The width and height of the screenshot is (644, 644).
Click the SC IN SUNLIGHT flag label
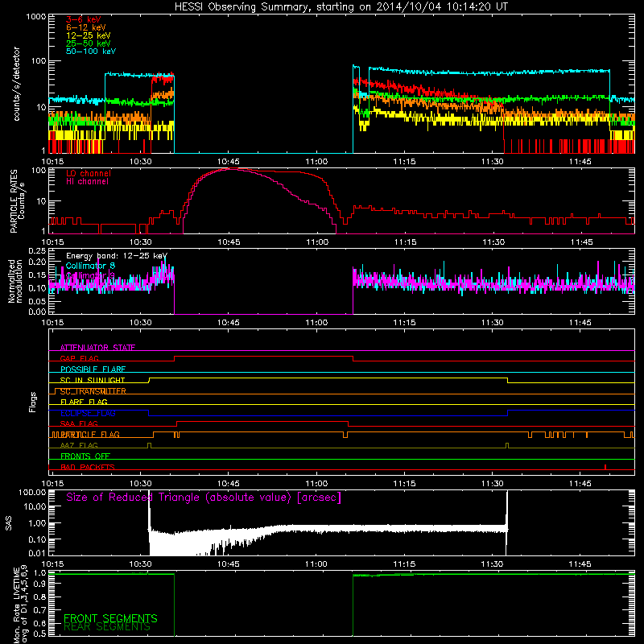(x=93, y=380)
